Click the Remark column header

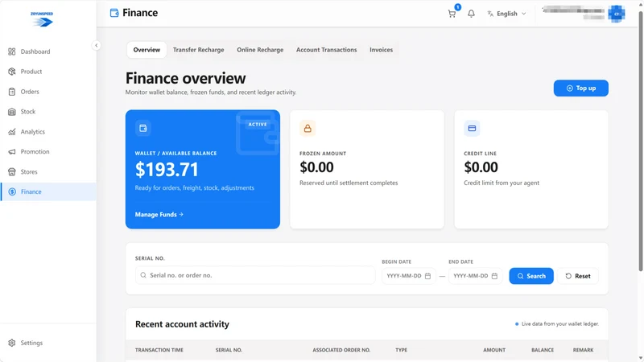pos(583,350)
